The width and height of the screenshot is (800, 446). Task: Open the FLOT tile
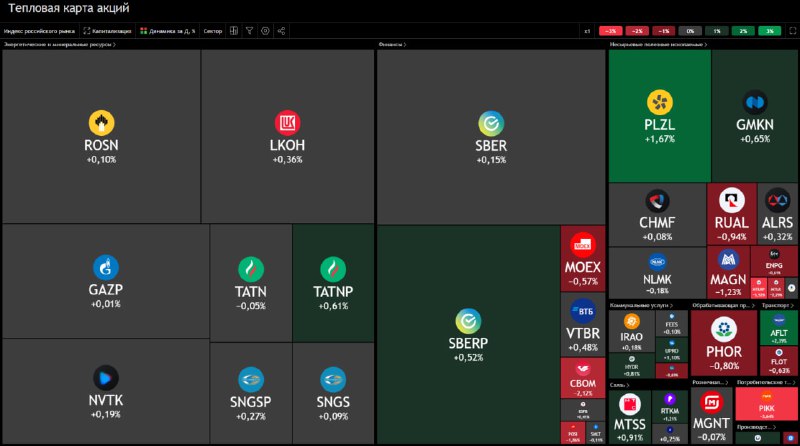coord(779,361)
